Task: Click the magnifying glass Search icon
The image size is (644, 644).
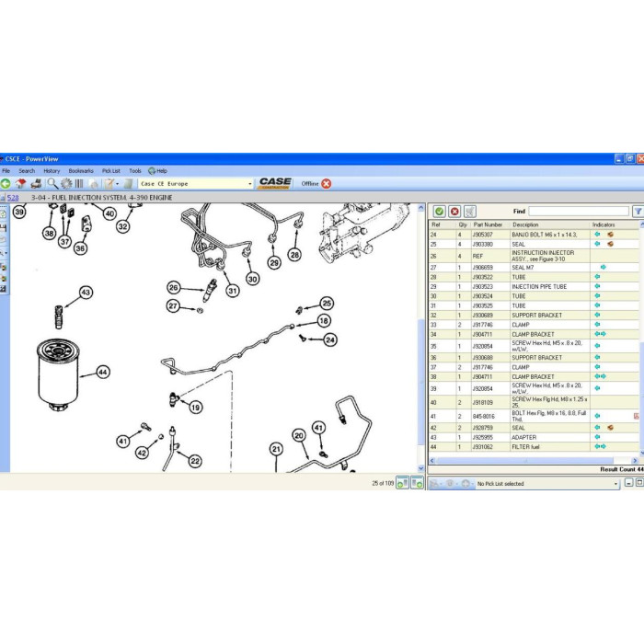Action: 52,184
